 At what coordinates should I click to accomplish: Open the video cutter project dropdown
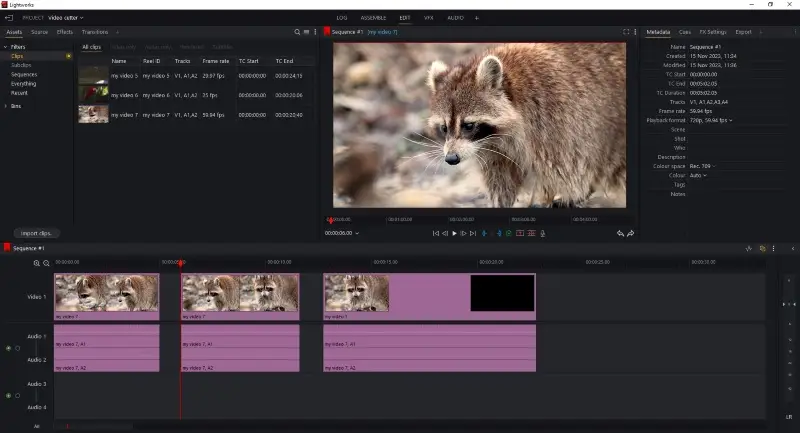(66, 18)
